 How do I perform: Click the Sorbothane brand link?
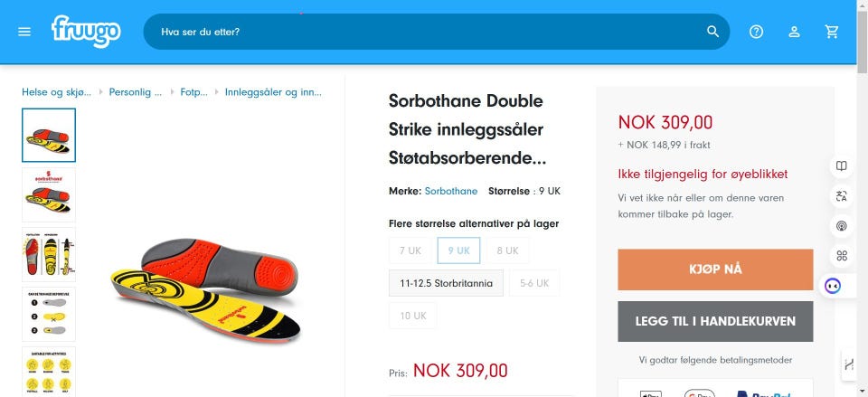[451, 192]
